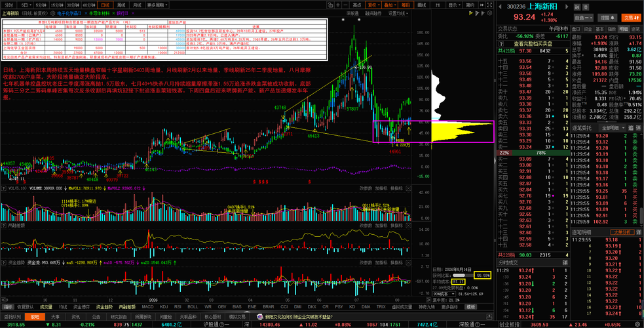The width and height of the screenshot is (644, 328).
Task: Click the grey second play flag icon
Action: [x=477, y=13]
